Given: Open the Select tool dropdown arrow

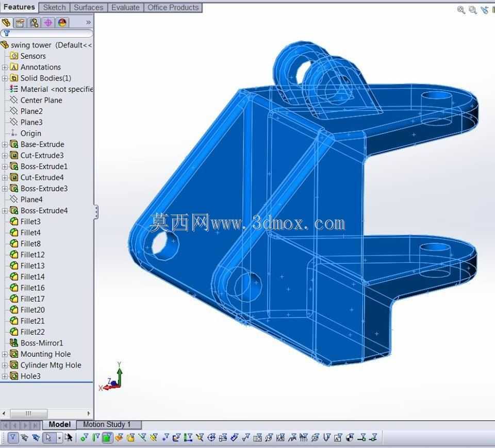Looking at the screenshot, I should click(x=59, y=438).
